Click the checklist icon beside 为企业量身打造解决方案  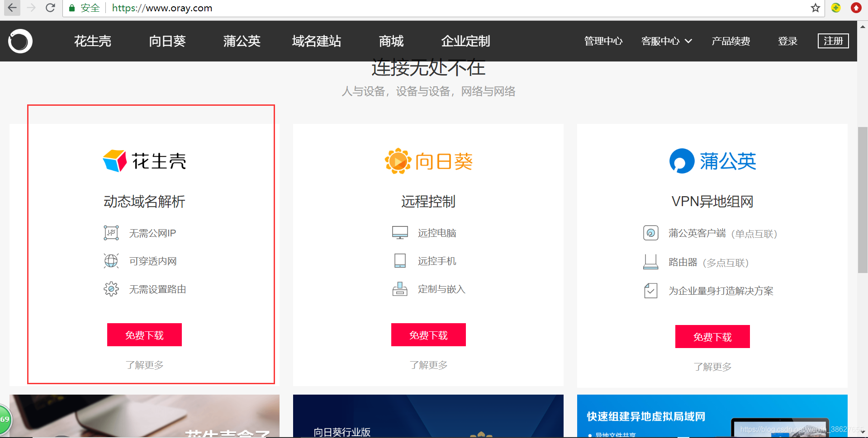[x=651, y=290]
